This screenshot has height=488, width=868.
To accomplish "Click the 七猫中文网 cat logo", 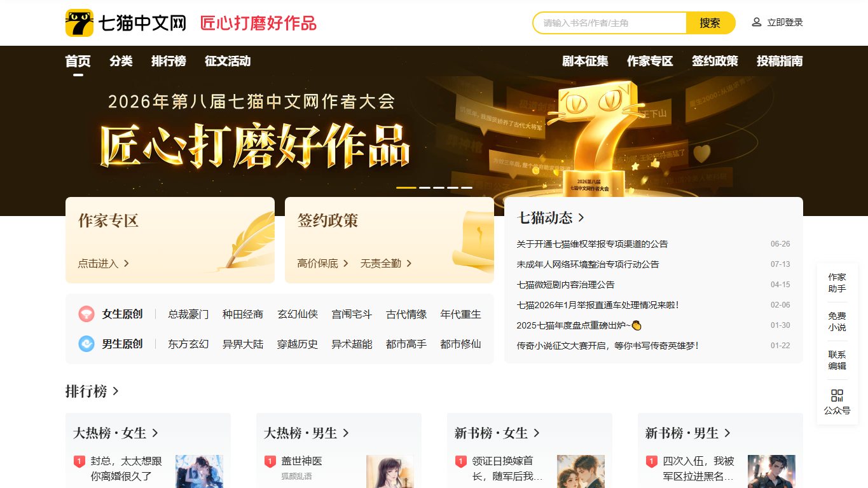I will (x=79, y=23).
